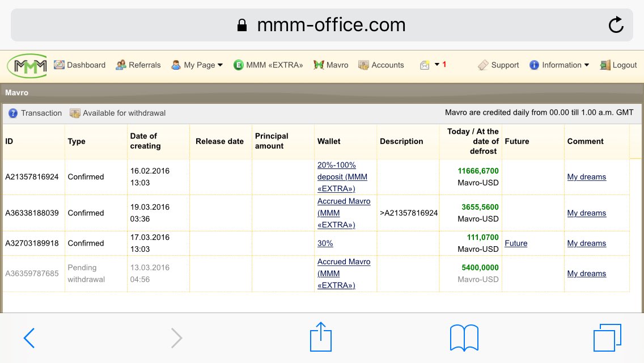Viewport: 644px width, 363px height.
Task: Click the >A21357816924 description cell
Action: [409, 213]
